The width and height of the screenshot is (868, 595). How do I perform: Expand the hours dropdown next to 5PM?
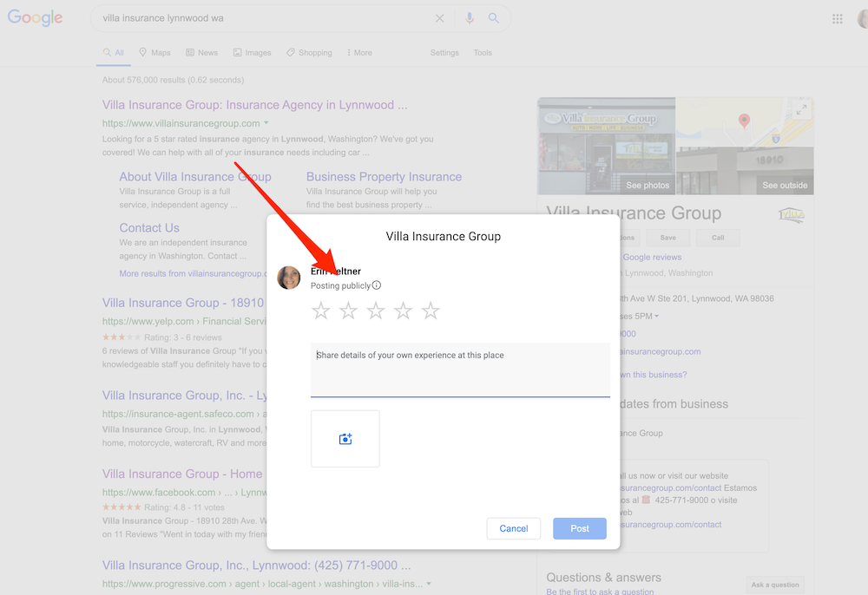point(656,317)
